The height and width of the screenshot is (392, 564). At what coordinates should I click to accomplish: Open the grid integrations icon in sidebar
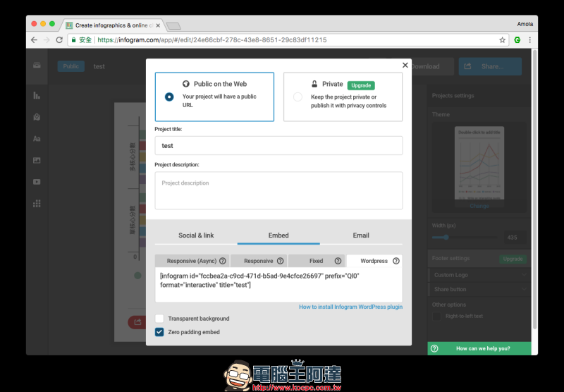click(x=37, y=204)
